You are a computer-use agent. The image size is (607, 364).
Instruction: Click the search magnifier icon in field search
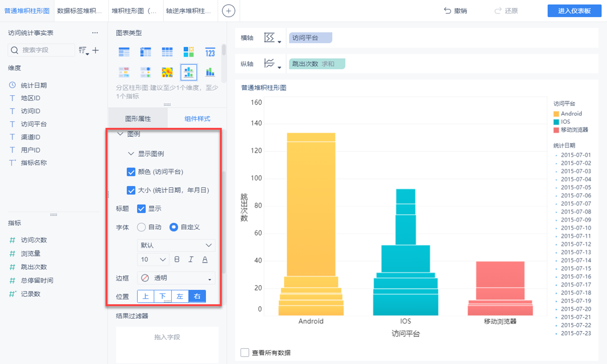coord(14,50)
